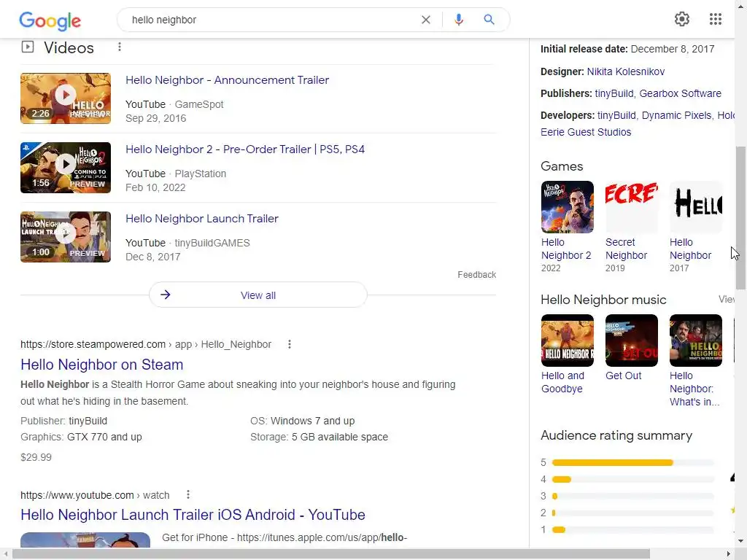Click the store.steampowered.com URL breadcrumb

tap(146, 344)
